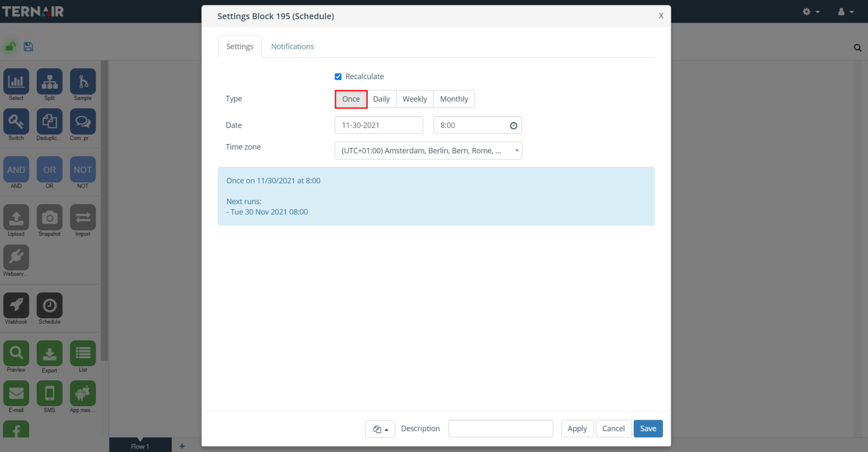Switch to the Notifications tab
Viewport: 868px width, 452px height.
292,46
